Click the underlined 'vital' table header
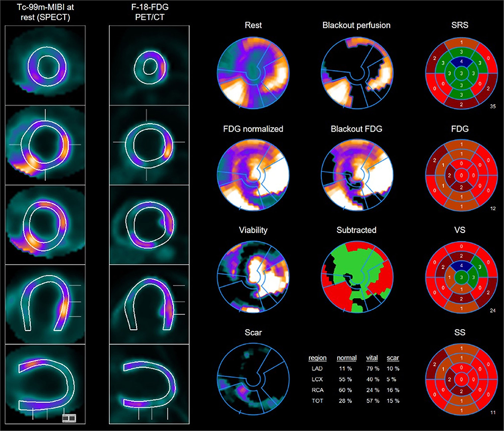 click(372, 358)
